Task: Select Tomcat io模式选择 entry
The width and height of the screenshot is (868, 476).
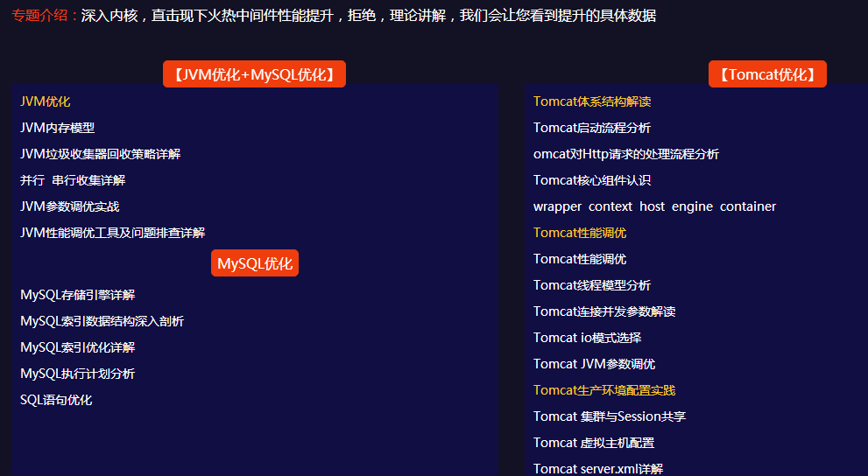Action: click(587, 338)
